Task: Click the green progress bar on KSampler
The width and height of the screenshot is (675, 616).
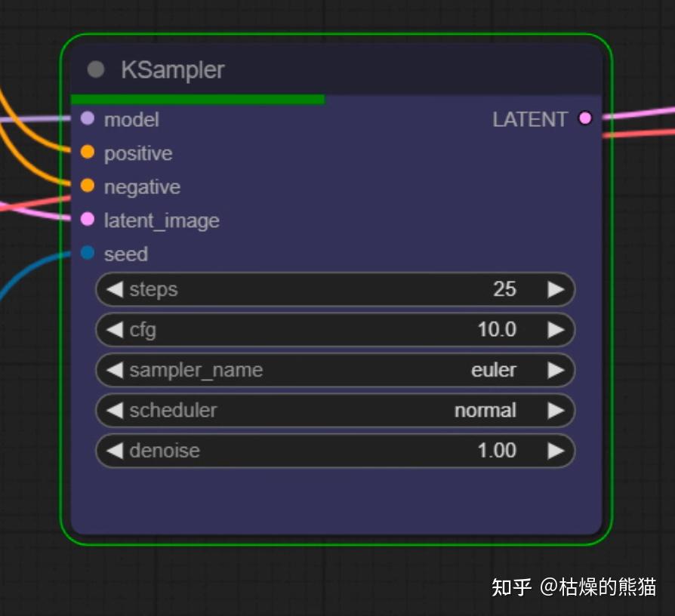Action: point(198,100)
